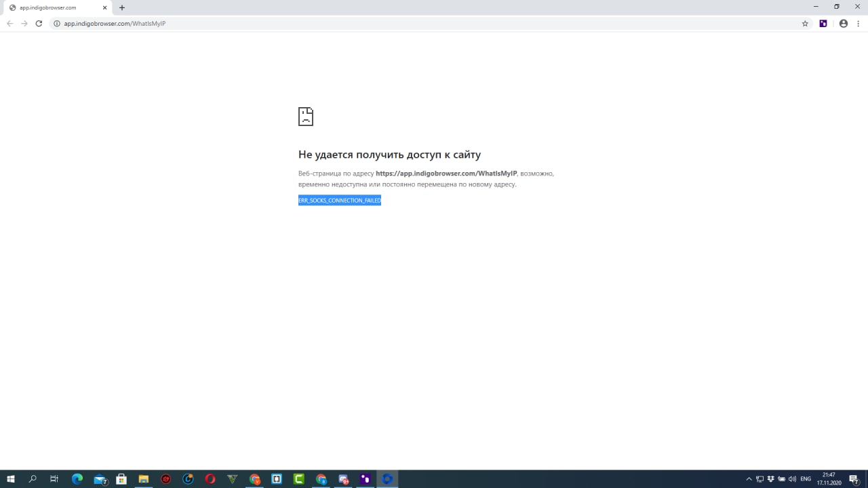Launch Opera browser from the taskbar

point(210,479)
